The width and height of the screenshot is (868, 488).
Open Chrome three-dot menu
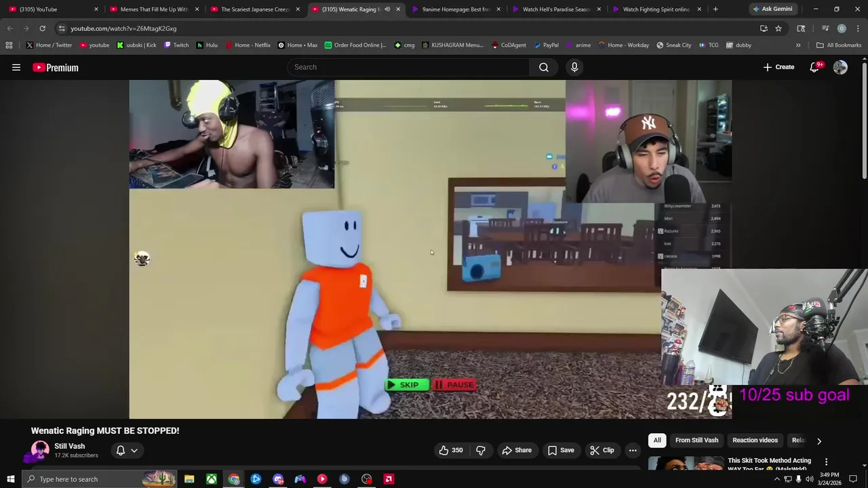click(x=857, y=28)
